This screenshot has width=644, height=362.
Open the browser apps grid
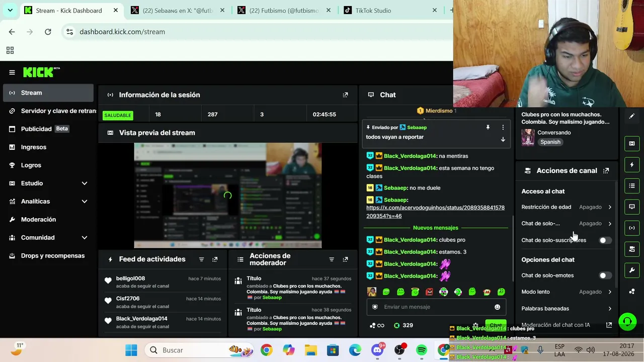click(10, 50)
